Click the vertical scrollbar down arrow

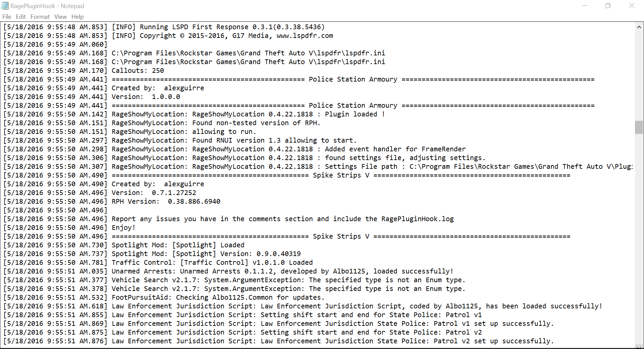[639, 346]
